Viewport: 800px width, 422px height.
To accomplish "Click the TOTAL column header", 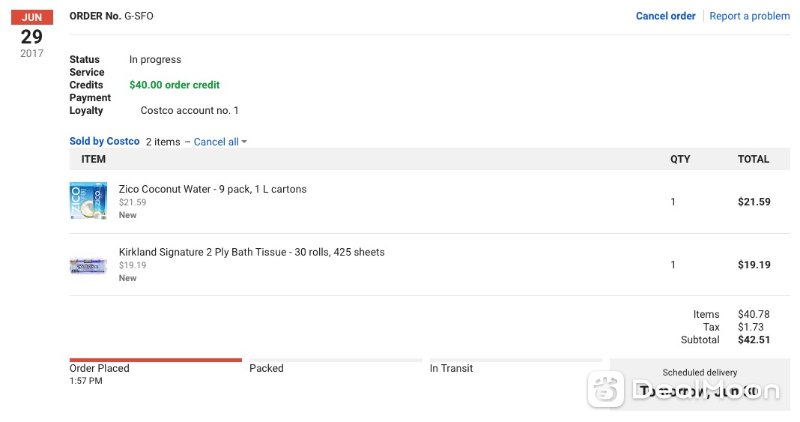I will pos(753,159).
